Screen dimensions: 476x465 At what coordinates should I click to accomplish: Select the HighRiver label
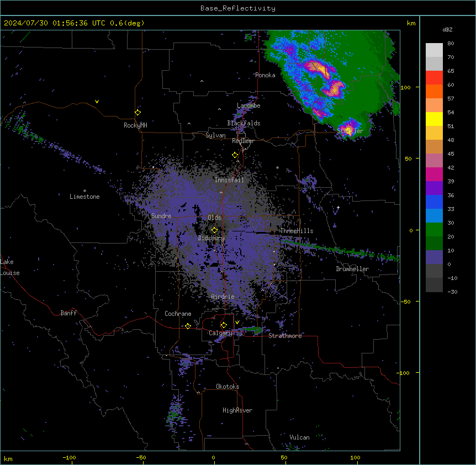point(237,410)
